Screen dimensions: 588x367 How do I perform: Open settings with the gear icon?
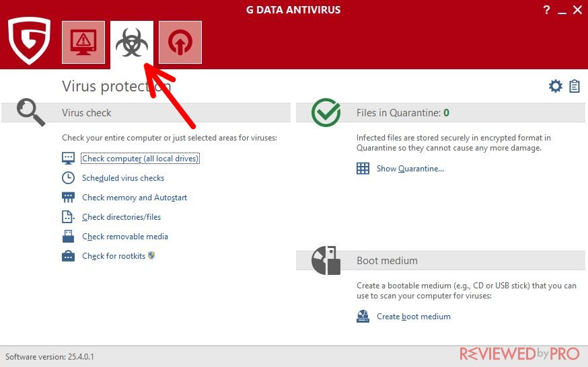click(x=556, y=86)
